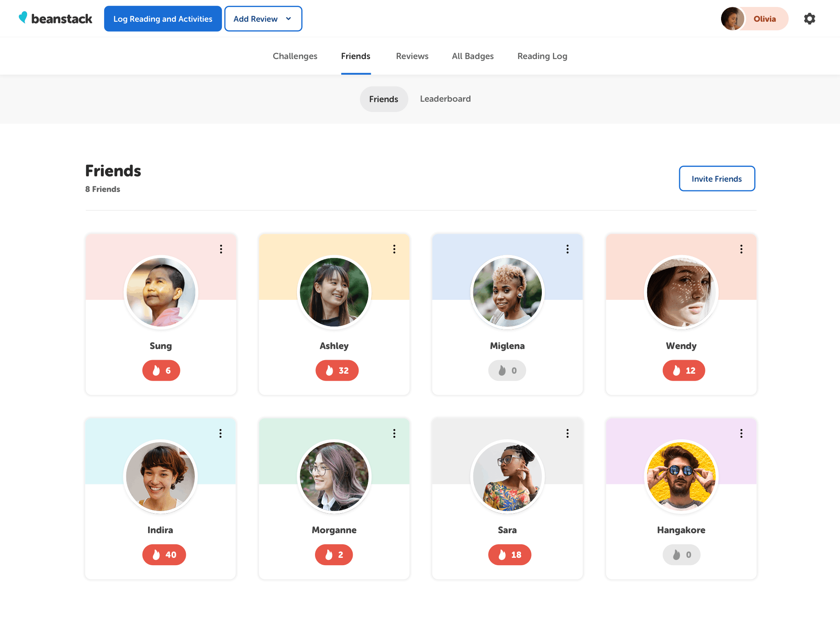The image size is (840, 630).
Task: Expand the Add Review dropdown
Action: tap(263, 19)
